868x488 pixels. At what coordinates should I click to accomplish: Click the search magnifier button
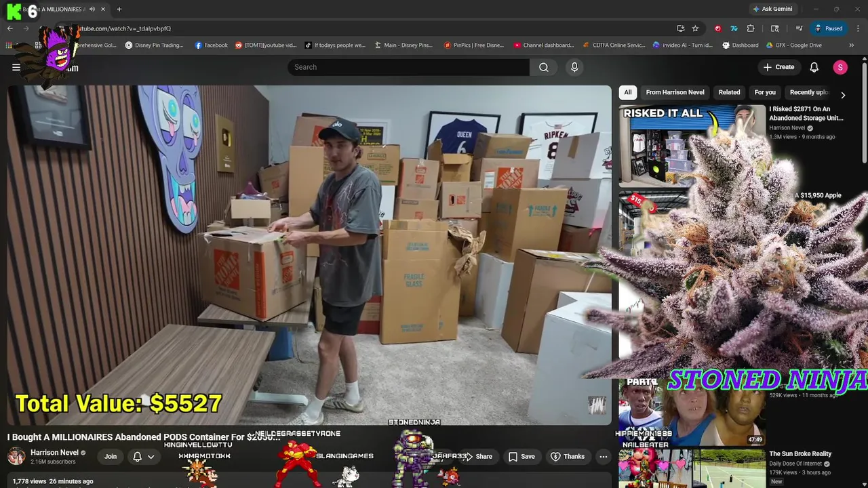(x=544, y=67)
